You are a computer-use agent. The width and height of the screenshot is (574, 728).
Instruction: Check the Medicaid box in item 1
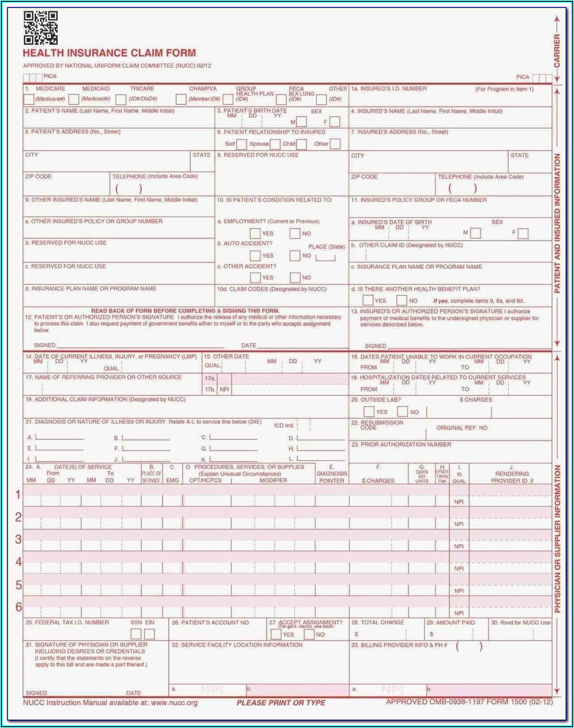point(74,99)
